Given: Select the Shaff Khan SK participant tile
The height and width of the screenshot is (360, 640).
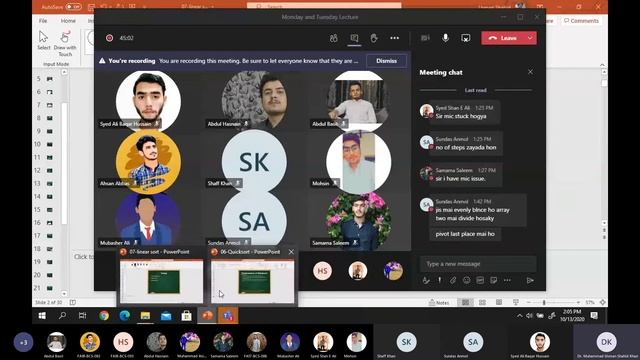Looking at the screenshot, I should pyautogui.click(x=254, y=161).
